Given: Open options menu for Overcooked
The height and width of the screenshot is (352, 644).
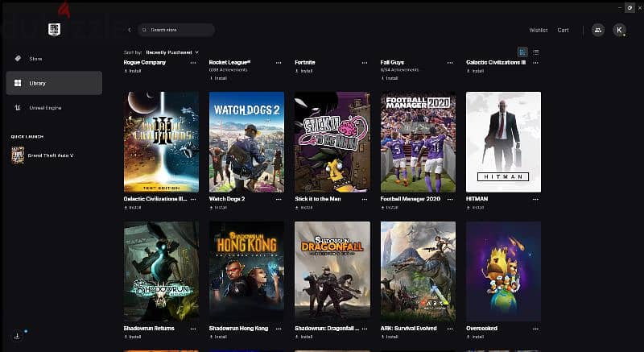Looking at the screenshot, I should (535, 329).
